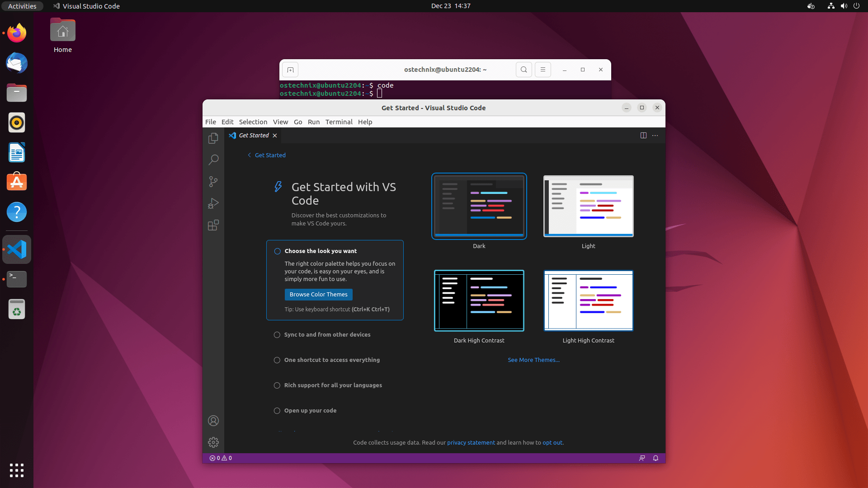
Task: Select the Dark High Contrast theme
Action: (479, 300)
